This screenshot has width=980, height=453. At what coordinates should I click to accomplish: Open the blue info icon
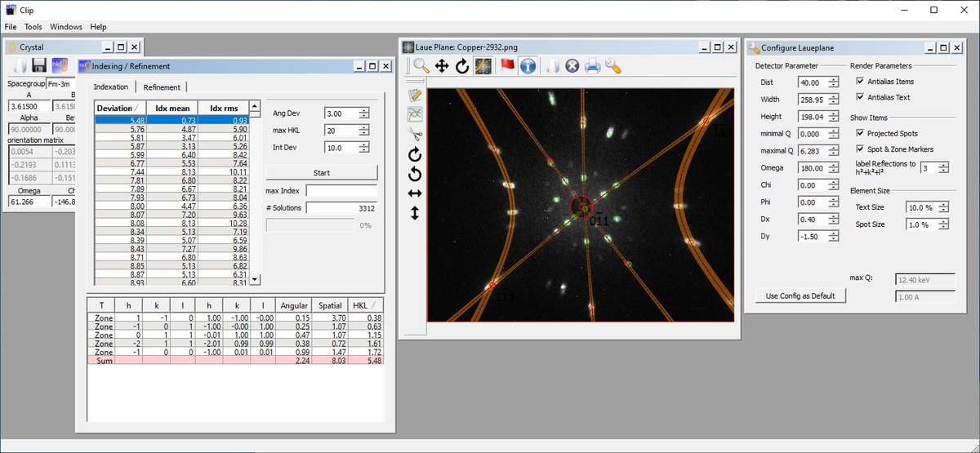click(x=528, y=66)
